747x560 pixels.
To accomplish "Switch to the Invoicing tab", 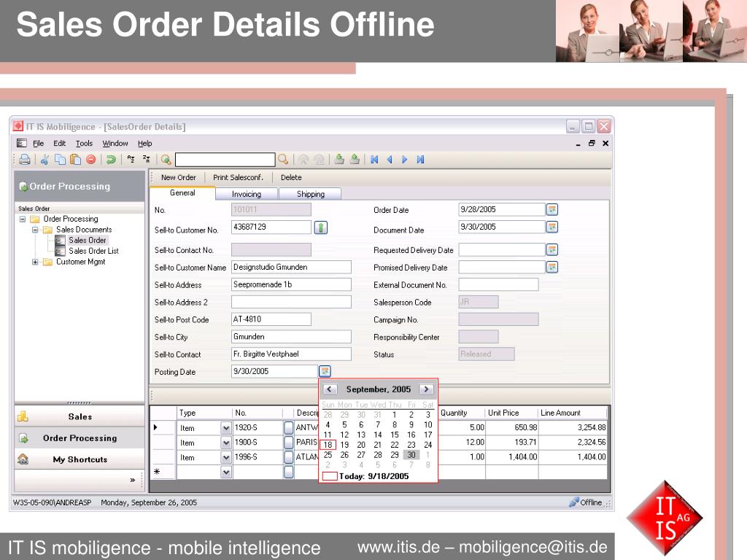I will (x=247, y=194).
